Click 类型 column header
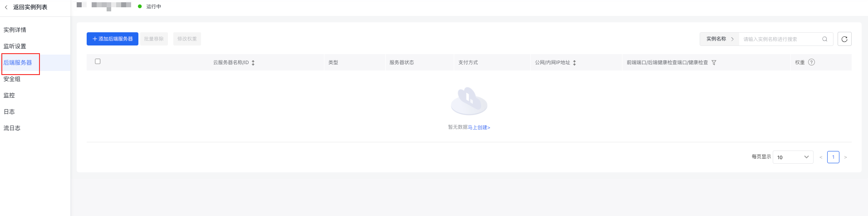 point(333,63)
